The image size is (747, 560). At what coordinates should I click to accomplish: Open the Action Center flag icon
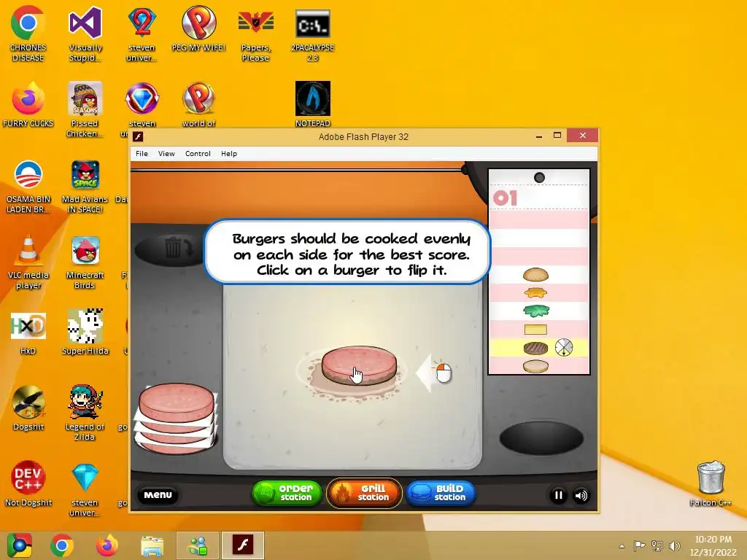(x=639, y=546)
